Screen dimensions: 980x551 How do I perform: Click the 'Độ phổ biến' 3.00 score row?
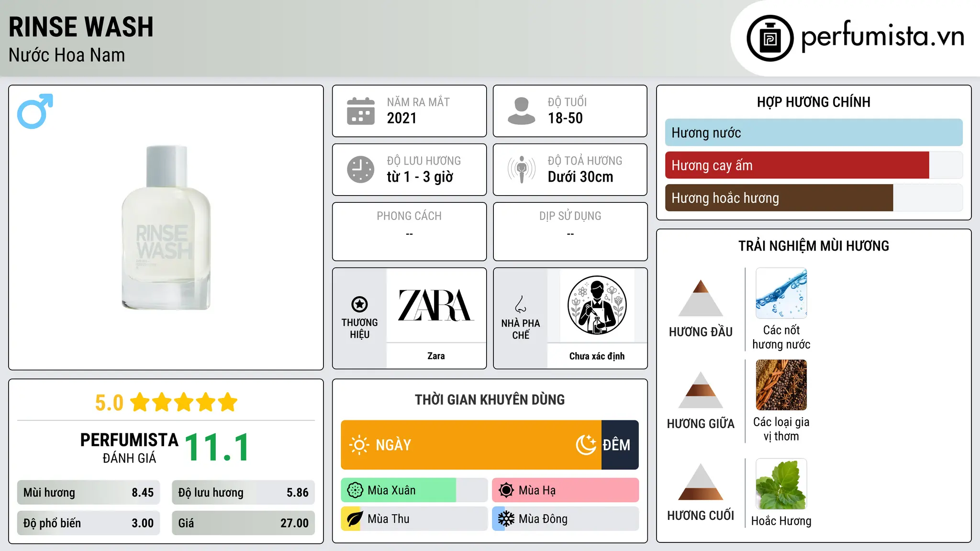[x=89, y=523]
